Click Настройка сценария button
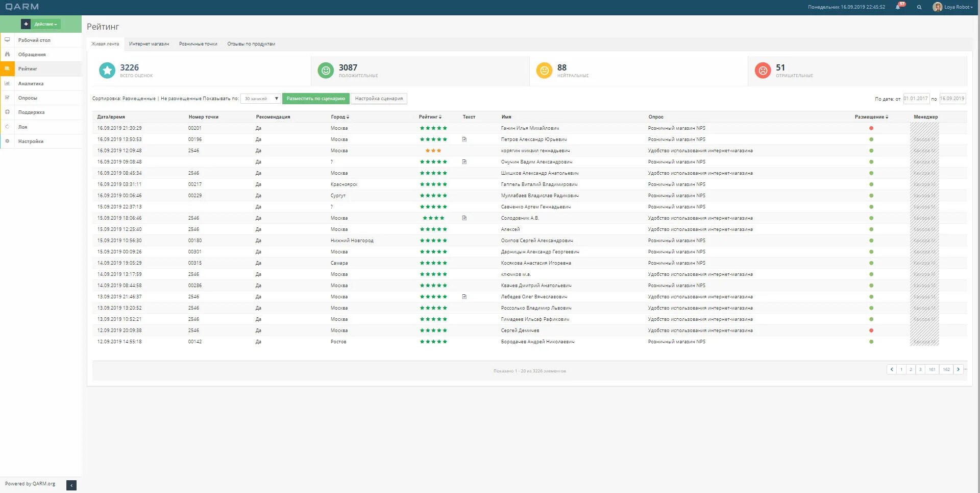The height and width of the screenshot is (493, 980). tap(379, 99)
